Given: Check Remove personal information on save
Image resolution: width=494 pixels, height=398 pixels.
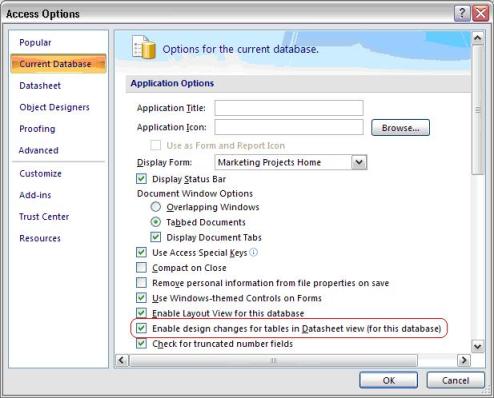Looking at the screenshot, I should (141, 283).
